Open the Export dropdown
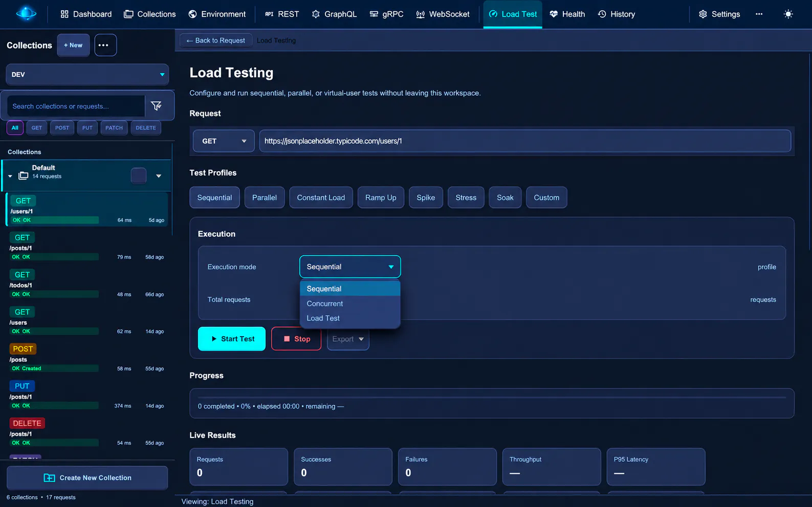This screenshot has height=507, width=812. click(348, 339)
